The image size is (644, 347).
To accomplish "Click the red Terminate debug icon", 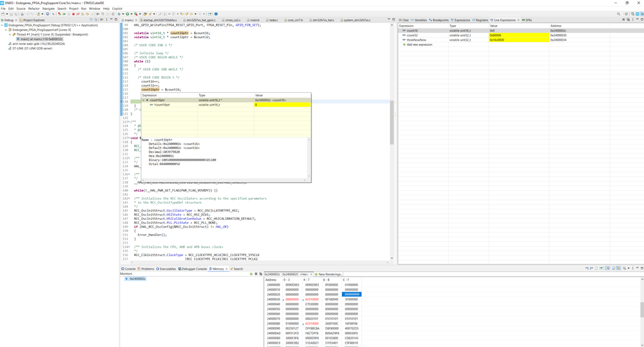I will pos(73,14).
